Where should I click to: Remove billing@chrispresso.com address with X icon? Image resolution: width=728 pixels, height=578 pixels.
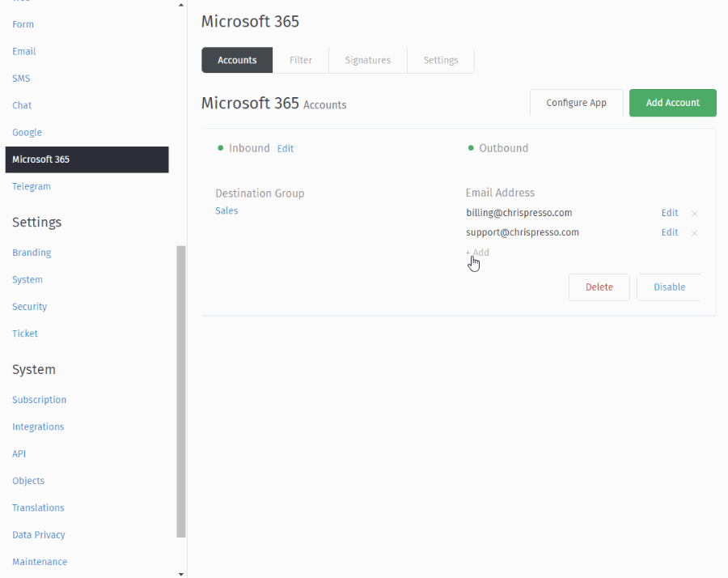point(694,214)
